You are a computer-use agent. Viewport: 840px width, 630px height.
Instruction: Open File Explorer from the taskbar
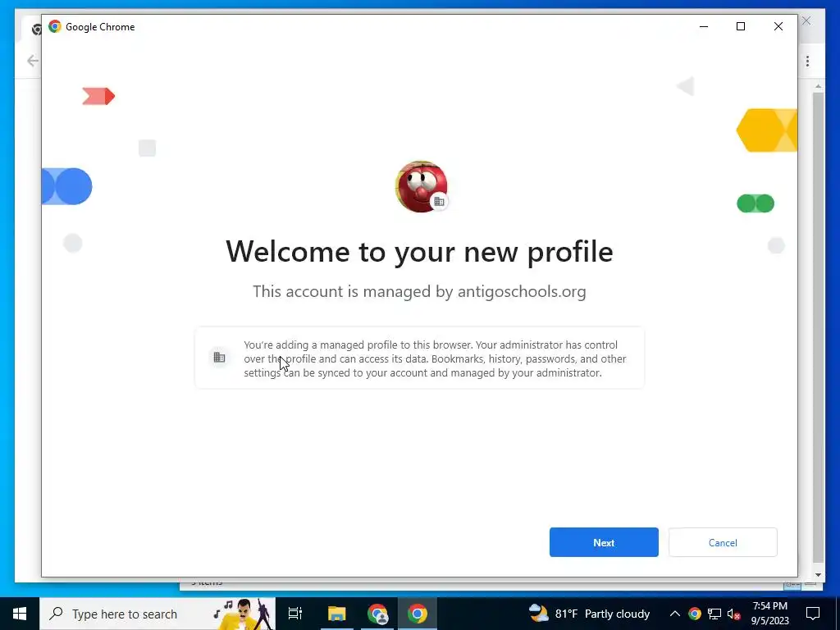coord(337,614)
